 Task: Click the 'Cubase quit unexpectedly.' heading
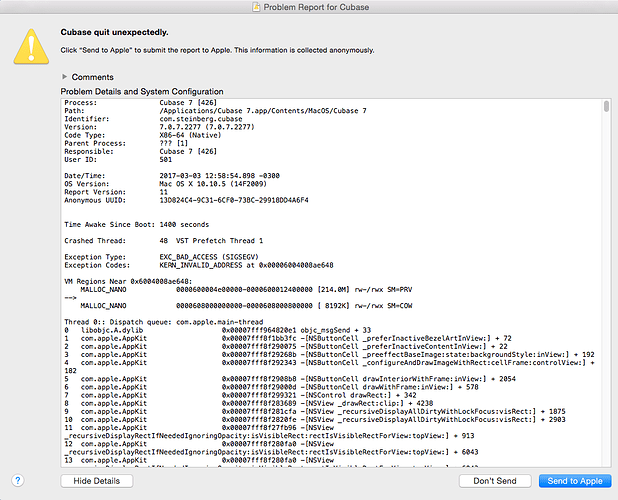click(x=114, y=32)
